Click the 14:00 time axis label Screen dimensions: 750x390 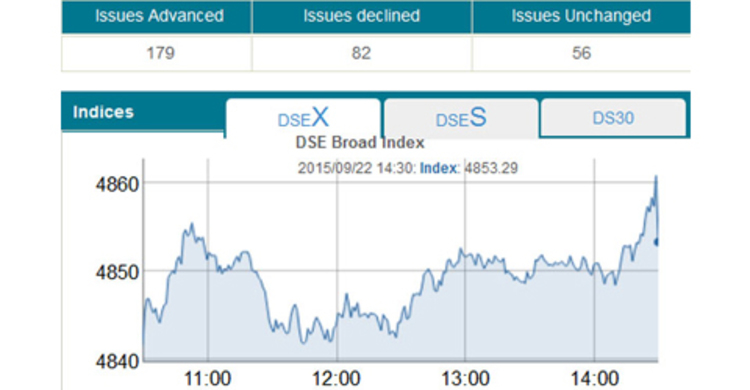coord(595,379)
